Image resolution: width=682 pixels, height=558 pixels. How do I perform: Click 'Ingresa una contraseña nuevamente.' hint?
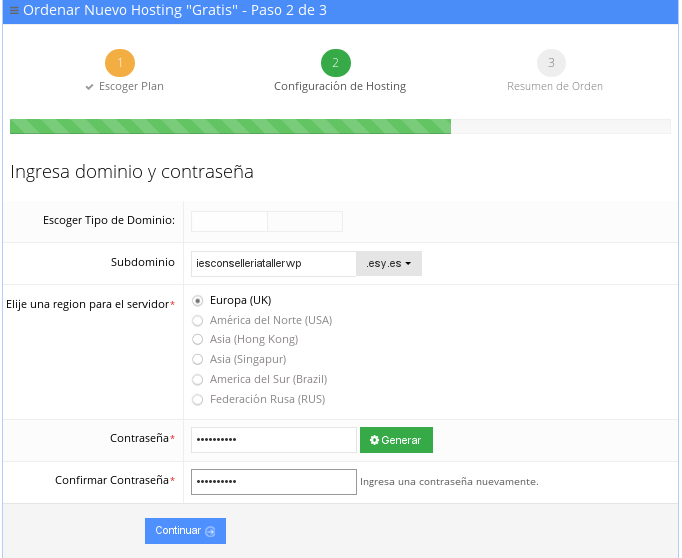tap(449, 482)
